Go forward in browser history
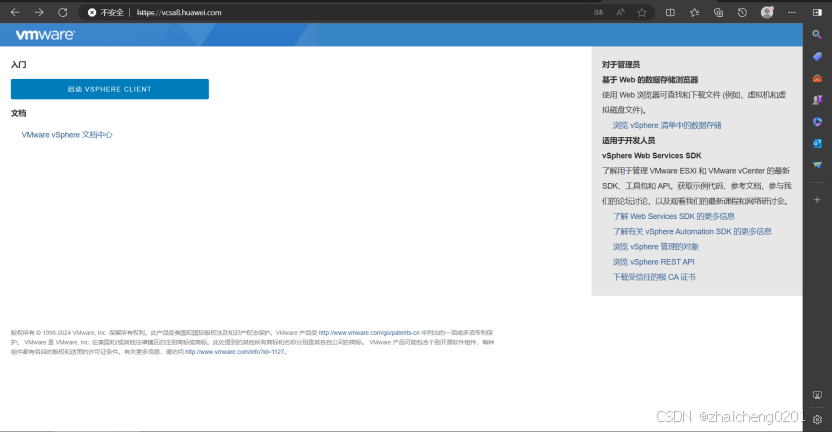Image resolution: width=832 pixels, height=432 pixels. (39, 12)
